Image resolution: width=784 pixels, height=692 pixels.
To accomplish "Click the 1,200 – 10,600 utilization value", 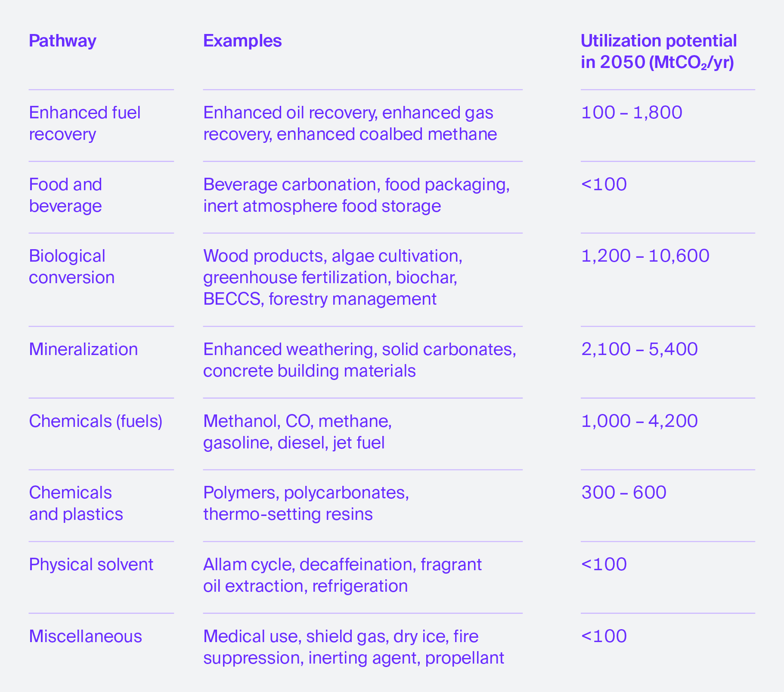I will 645,256.
